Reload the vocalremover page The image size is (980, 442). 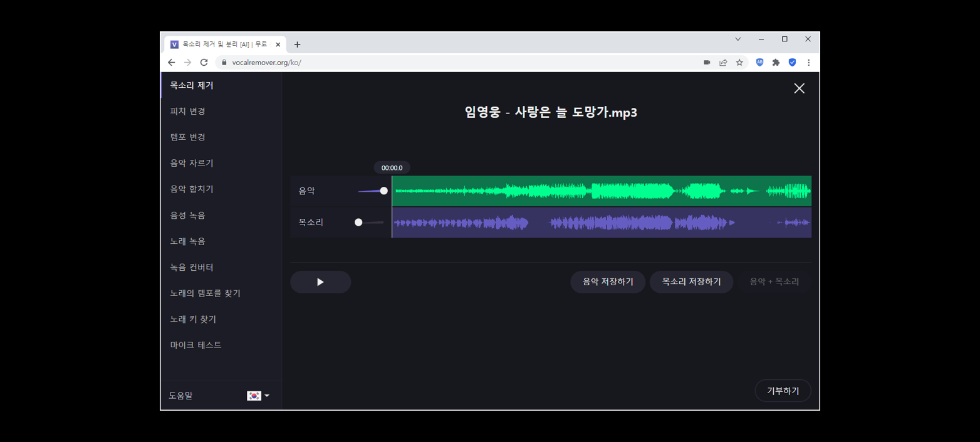pyautogui.click(x=204, y=63)
